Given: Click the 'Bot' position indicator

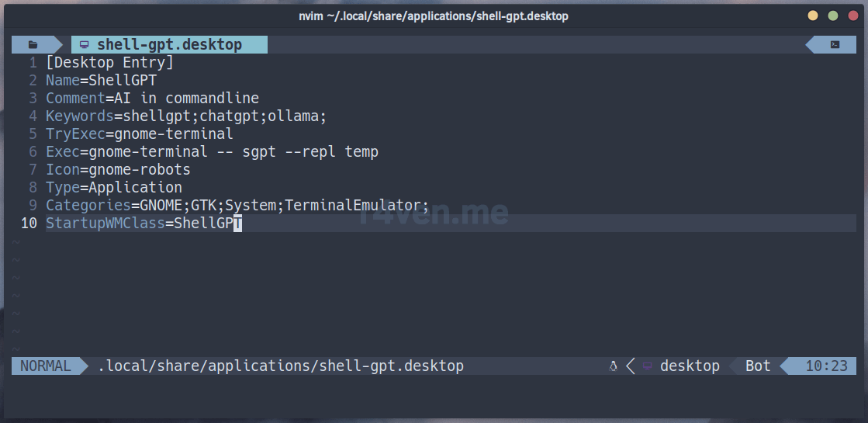Looking at the screenshot, I should tap(758, 366).
